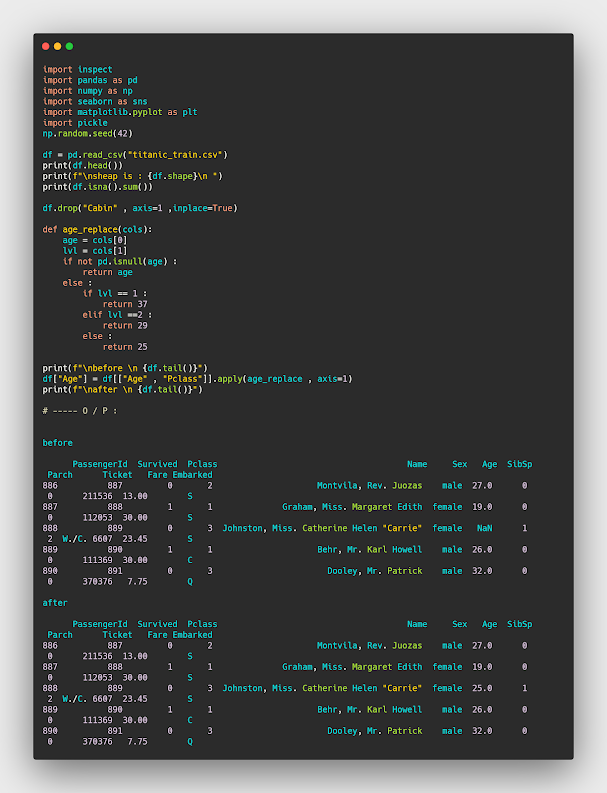Viewport: 607px width, 793px height.
Task: Click the 'import pickle' line
Action: tap(72, 123)
